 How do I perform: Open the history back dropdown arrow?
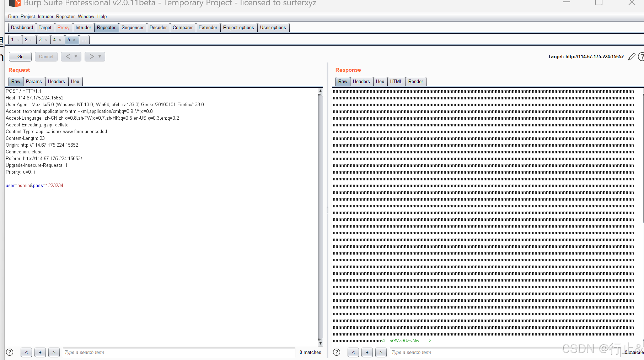pos(76,56)
